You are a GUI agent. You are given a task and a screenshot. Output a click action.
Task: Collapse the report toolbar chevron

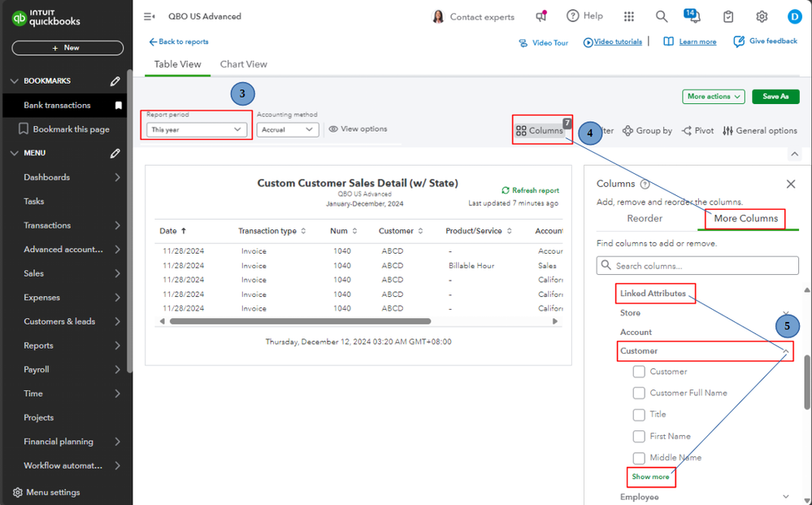coord(794,154)
